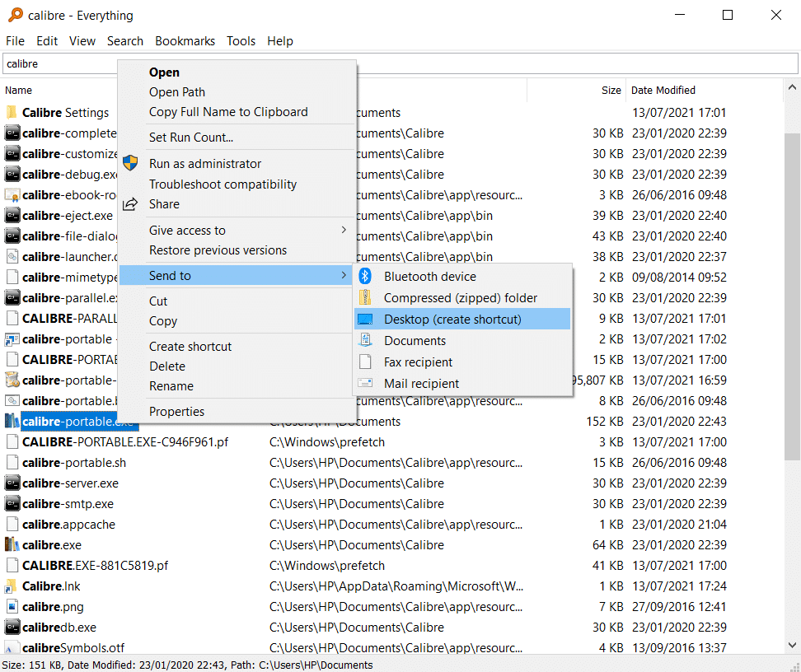Click the Calibre.lnk shortcut icon
The width and height of the screenshot is (801, 672).
(12, 586)
